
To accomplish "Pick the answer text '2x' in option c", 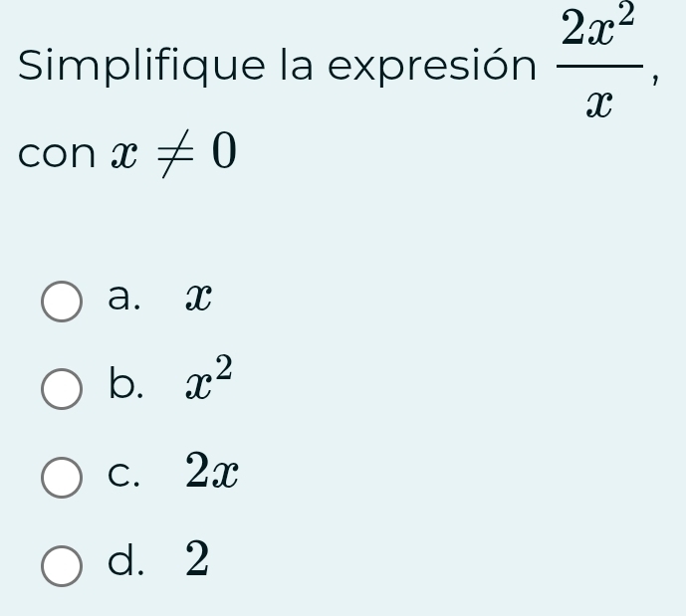I will point(212,472).
